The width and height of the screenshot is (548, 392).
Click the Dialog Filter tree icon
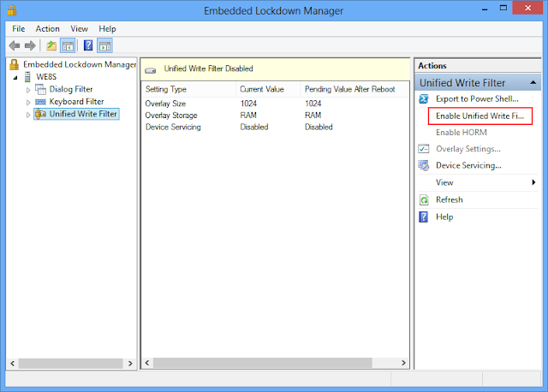point(40,89)
